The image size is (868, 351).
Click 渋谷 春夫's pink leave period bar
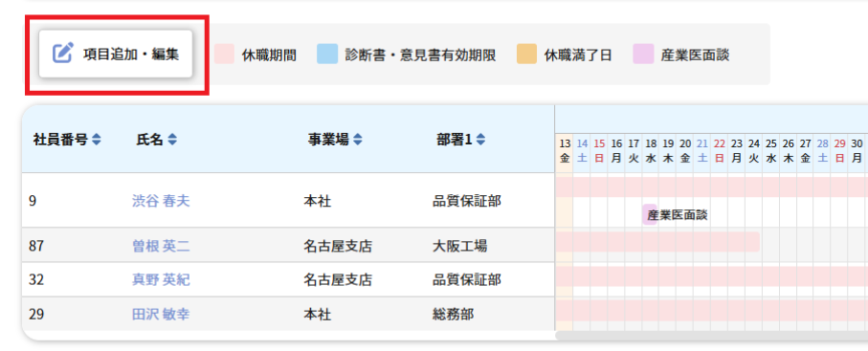711,187
